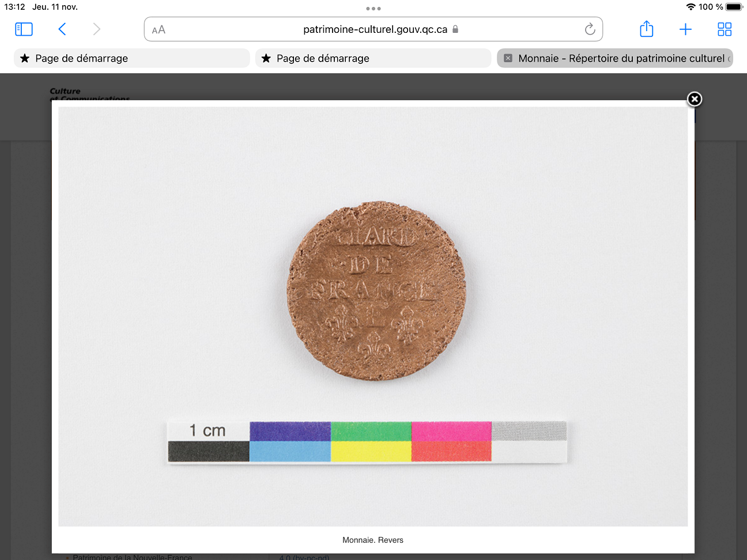Reload the current page
The image size is (747, 560).
(x=590, y=29)
